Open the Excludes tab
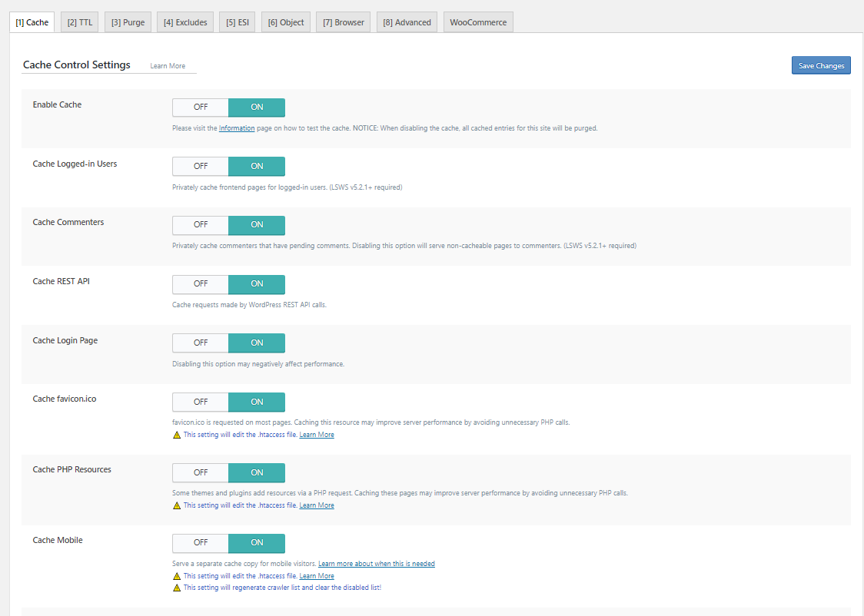This screenshot has width=864, height=616. pyautogui.click(x=185, y=22)
